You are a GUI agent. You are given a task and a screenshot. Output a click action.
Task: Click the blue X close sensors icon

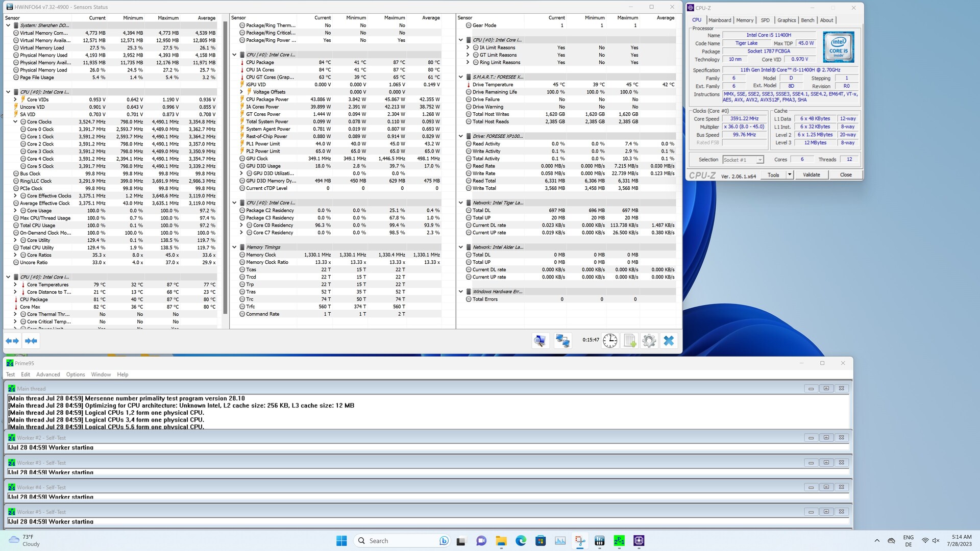[x=669, y=341]
